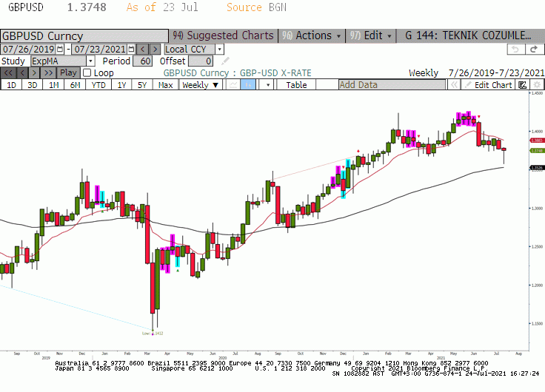Open the Weekly periodicity dropdown
Viewport: 545px width, 392px height.
[x=200, y=85]
